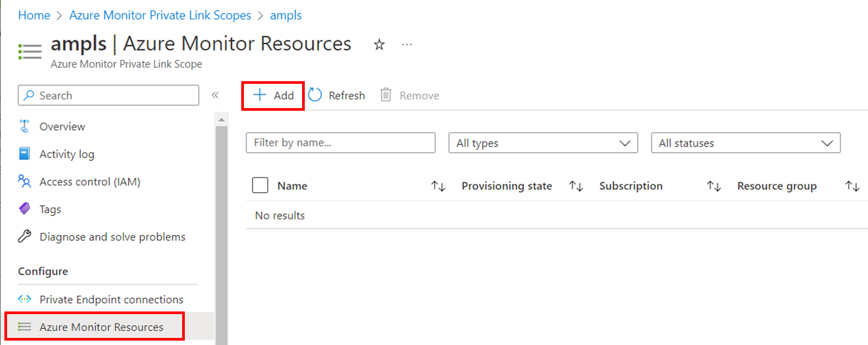Open Azure Monitor Private Link Scopes breadcrumb
This screenshot has width=868, height=345.
(x=160, y=15)
